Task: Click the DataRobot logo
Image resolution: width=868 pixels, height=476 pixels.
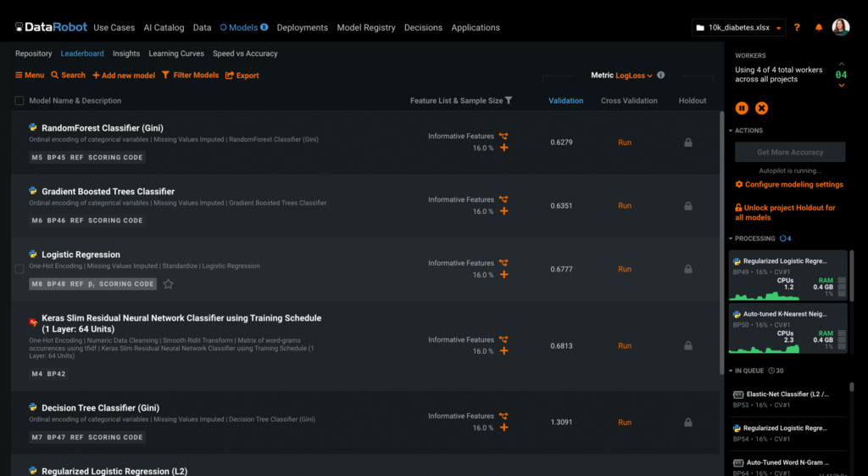Action: pos(51,27)
